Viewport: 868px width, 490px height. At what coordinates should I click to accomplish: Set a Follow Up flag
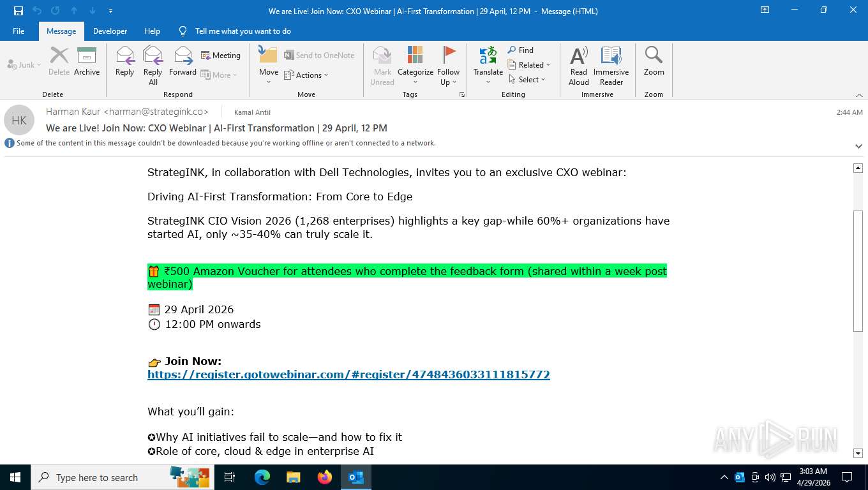point(449,66)
